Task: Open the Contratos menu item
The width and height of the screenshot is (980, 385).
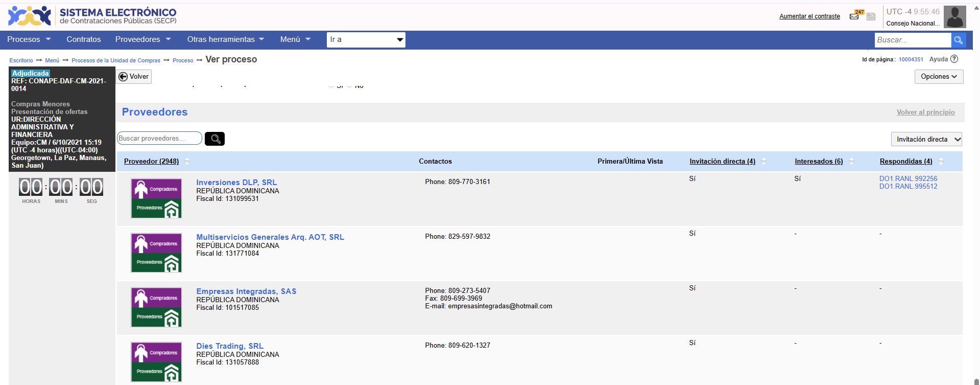Action: coord(84,39)
